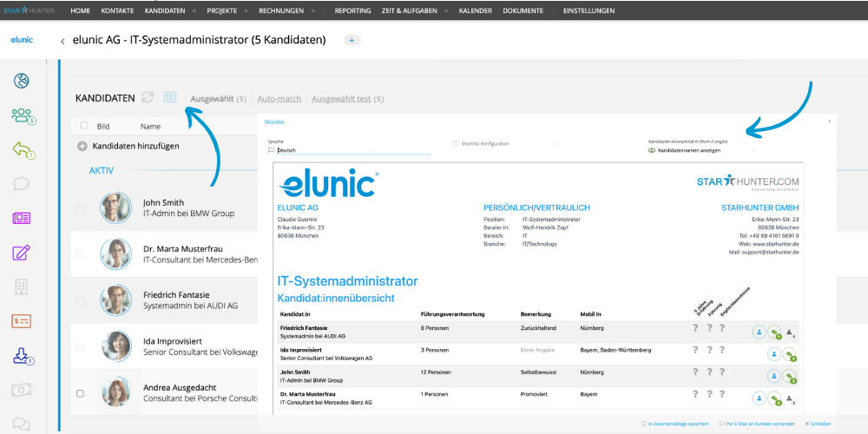Open profile icon in Friedrich Fantasie shortlist row

click(x=759, y=332)
